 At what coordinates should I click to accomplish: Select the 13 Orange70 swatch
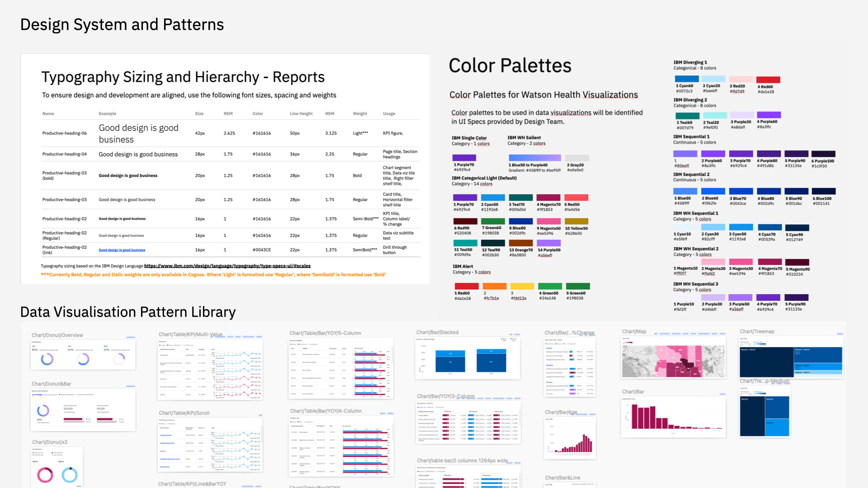point(521,243)
